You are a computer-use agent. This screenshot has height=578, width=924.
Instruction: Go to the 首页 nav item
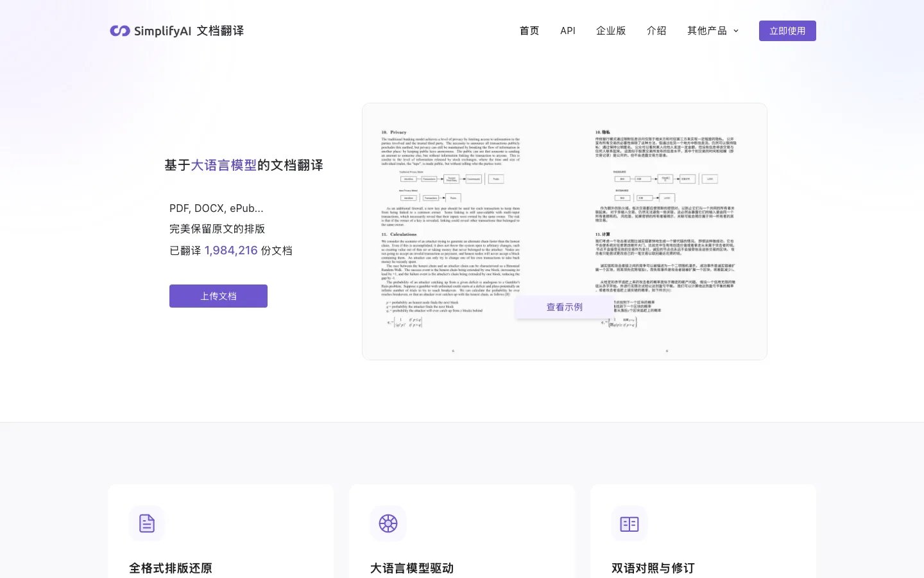tap(529, 31)
